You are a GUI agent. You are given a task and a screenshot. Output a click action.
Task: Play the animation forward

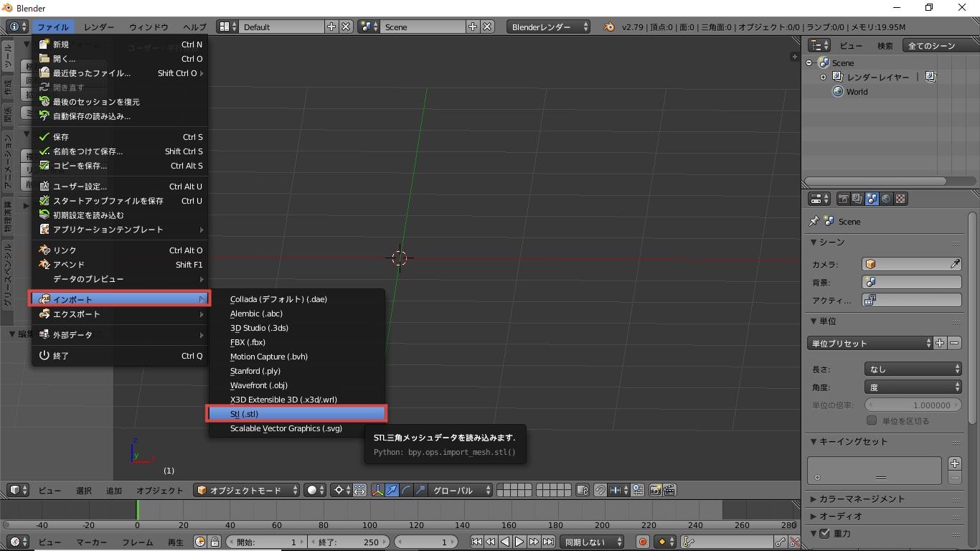(x=519, y=542)
